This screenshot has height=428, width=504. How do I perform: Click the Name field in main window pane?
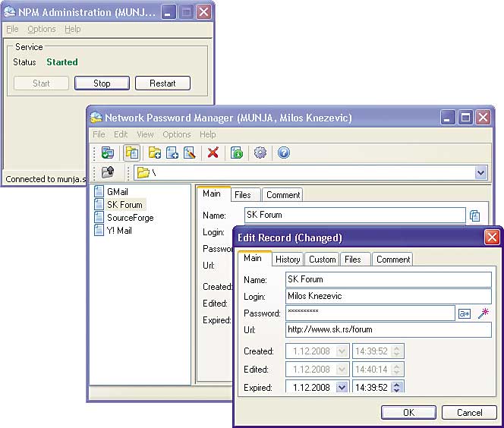click(355, 215)
